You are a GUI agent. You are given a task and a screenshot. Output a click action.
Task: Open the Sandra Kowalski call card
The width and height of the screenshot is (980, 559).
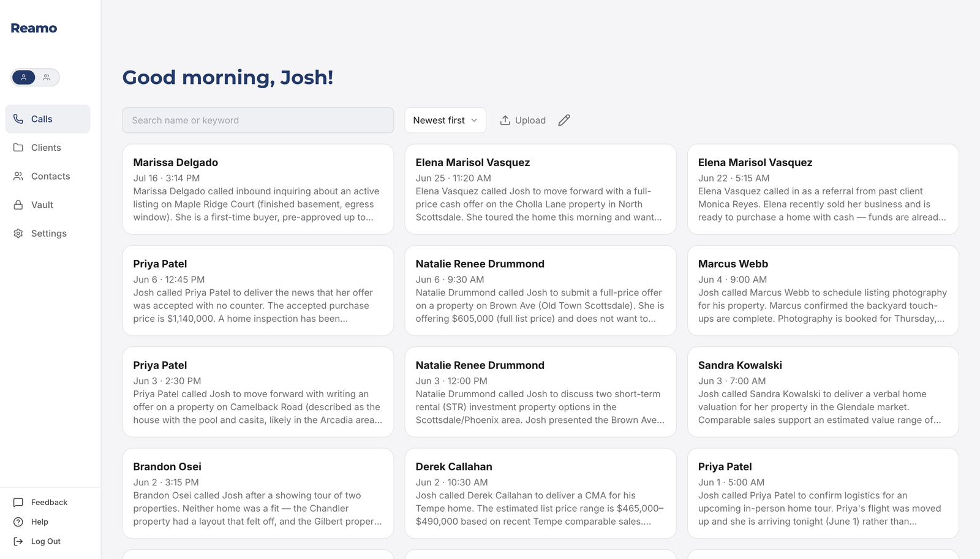(823, 392)
